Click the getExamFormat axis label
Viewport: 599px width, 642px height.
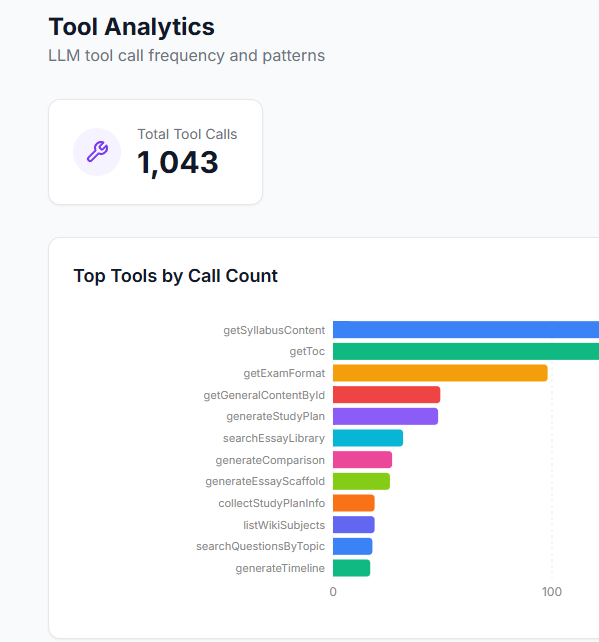tap(284, 373)
